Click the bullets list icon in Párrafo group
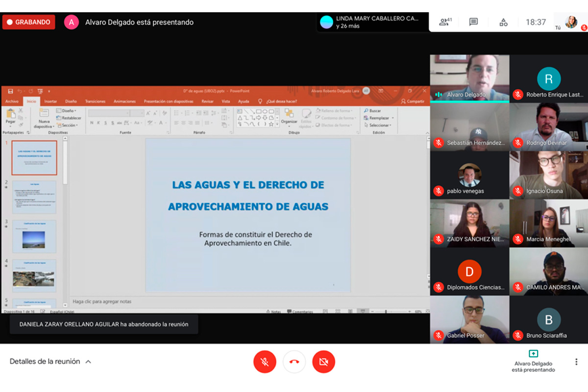 177,113
